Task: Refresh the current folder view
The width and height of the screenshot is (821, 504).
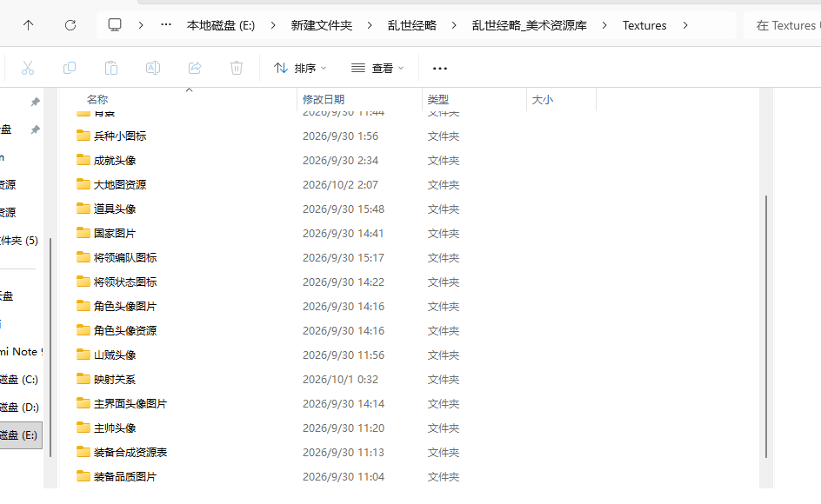Action: (x=70, y=25)
